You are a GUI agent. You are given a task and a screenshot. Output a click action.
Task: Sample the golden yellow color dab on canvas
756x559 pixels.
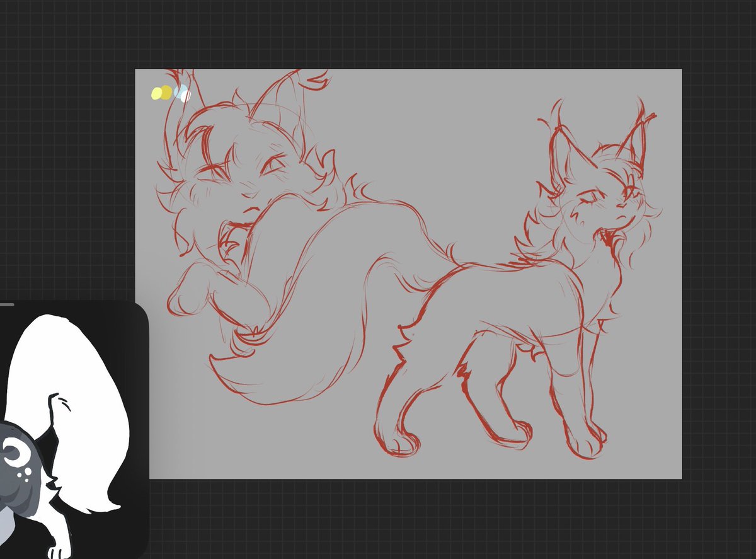pyautogui.click(x=168, y=93)
